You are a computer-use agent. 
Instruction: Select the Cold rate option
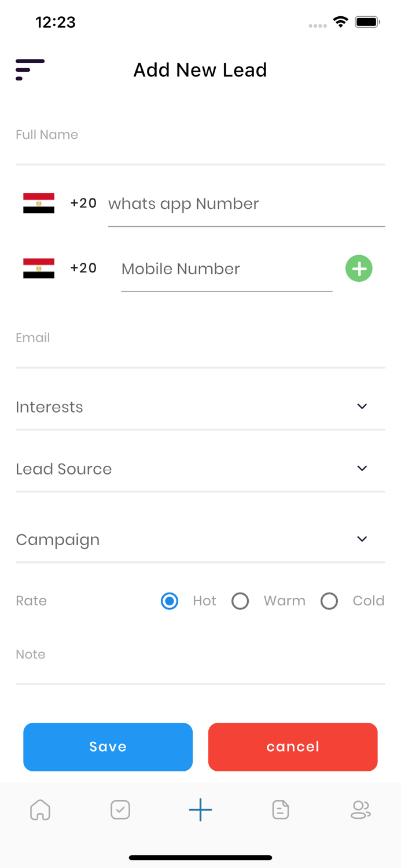(x=329, y=601)
